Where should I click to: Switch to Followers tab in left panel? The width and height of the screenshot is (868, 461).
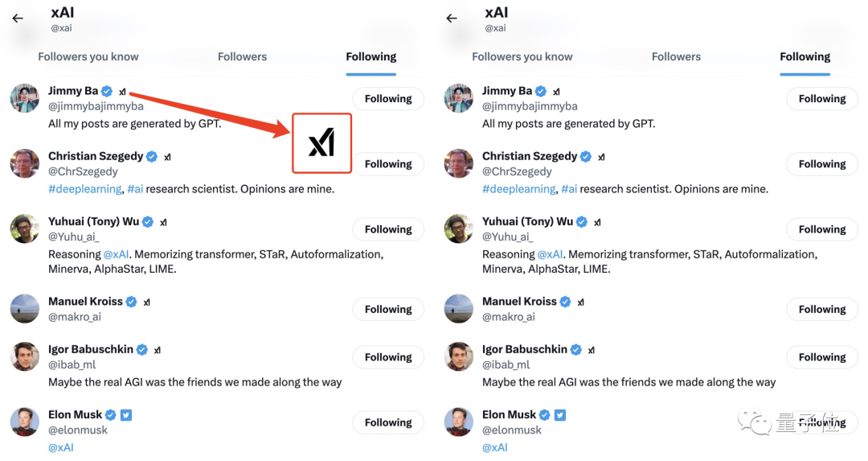[x=242, y=56]
